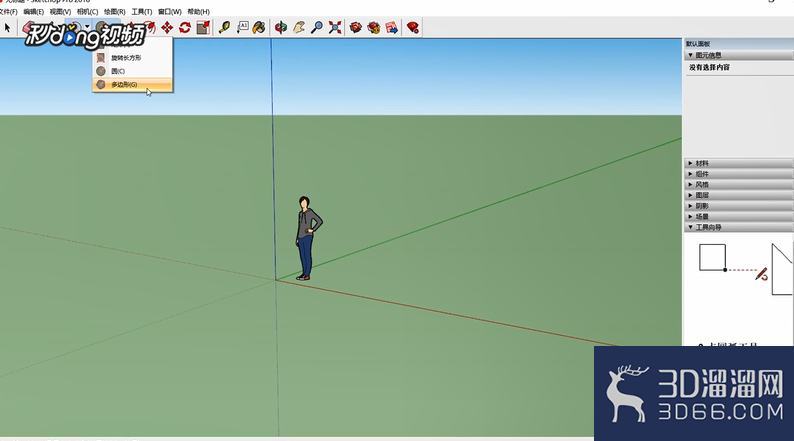Screen dimensions: 794x441
Task: Activate the Rotate tool
Action: [x=185, y=27]
